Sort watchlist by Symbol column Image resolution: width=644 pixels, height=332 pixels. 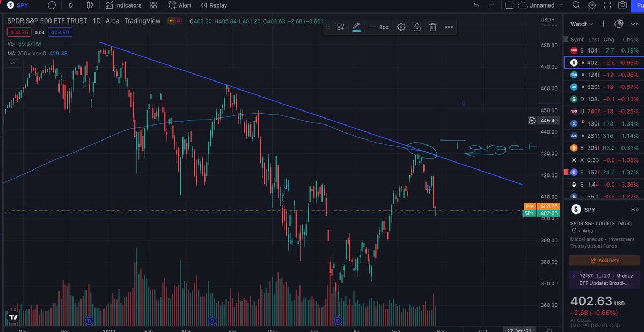pyautogui.click(x=577, y=39)
